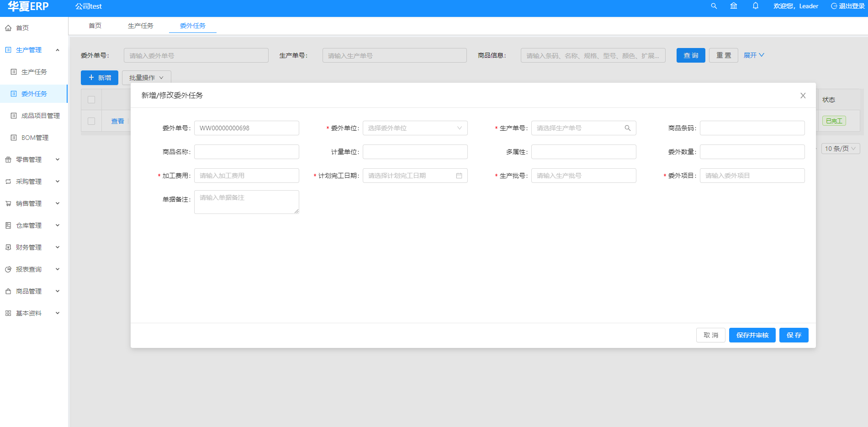The image size is (868, 427).
Task: Click search icon in 生产单号 selector
Action: 628,128
